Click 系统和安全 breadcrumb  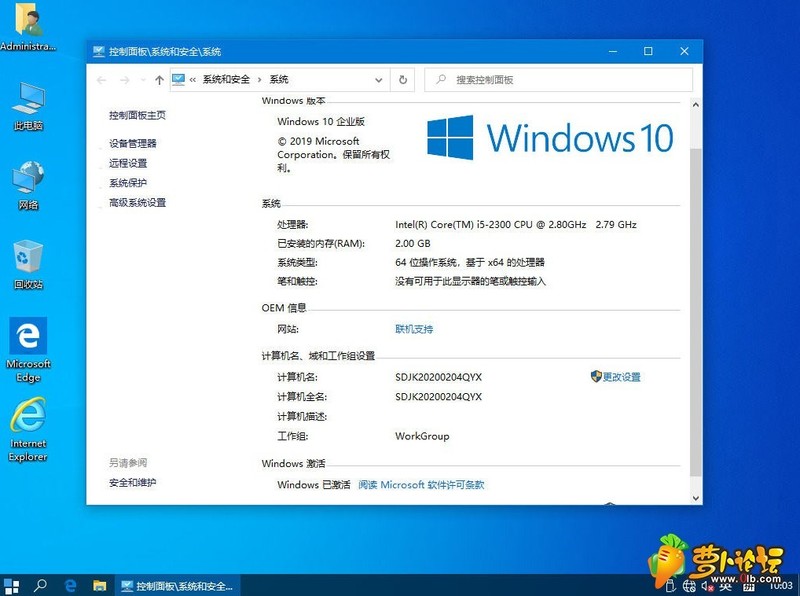pos(227,80)
